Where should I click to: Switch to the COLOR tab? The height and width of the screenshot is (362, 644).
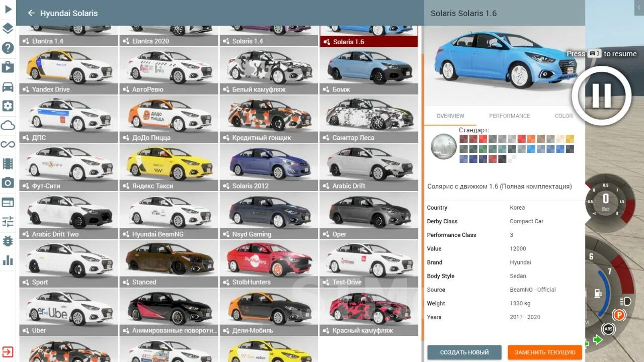[563, 116]
